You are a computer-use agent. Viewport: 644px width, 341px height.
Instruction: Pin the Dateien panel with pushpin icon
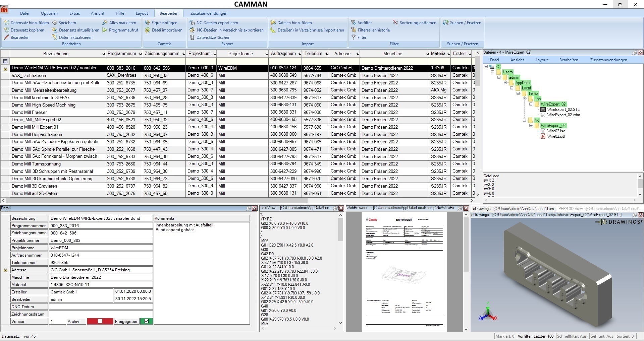[x=635, y=53]
